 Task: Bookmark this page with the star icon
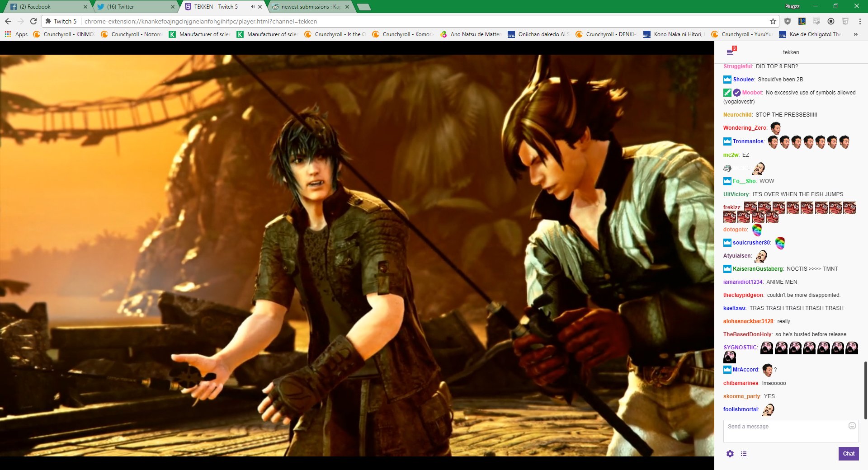coord(773,21)
